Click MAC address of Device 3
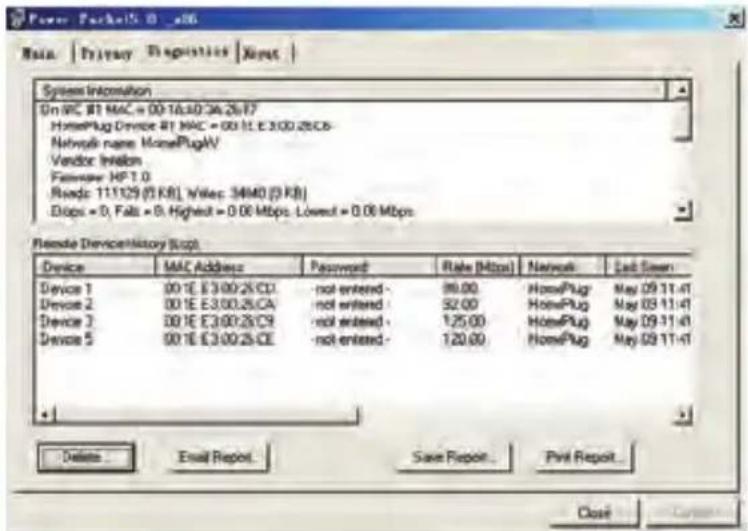 pyautogui.click(x=219, y=321)
